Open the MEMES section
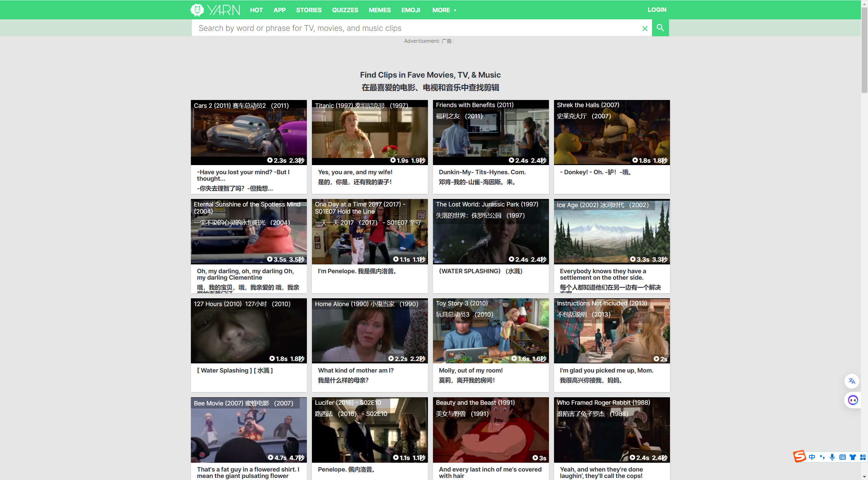The height and width of the screenshot is (480, 868). [x=380, y=10]
